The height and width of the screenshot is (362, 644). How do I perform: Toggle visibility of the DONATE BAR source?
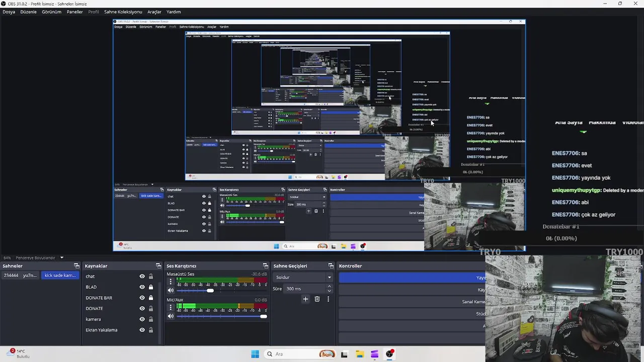click(x=142, y=298)
